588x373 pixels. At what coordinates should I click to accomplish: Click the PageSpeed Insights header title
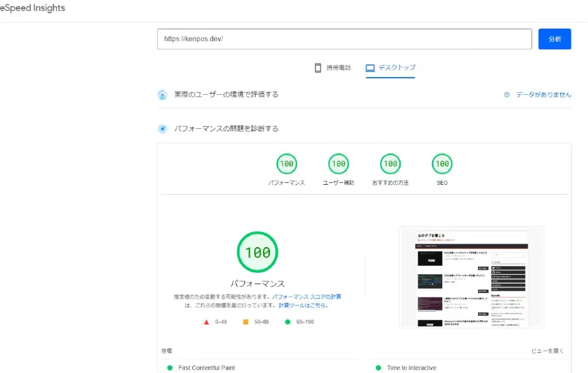[x=32, y=8]
